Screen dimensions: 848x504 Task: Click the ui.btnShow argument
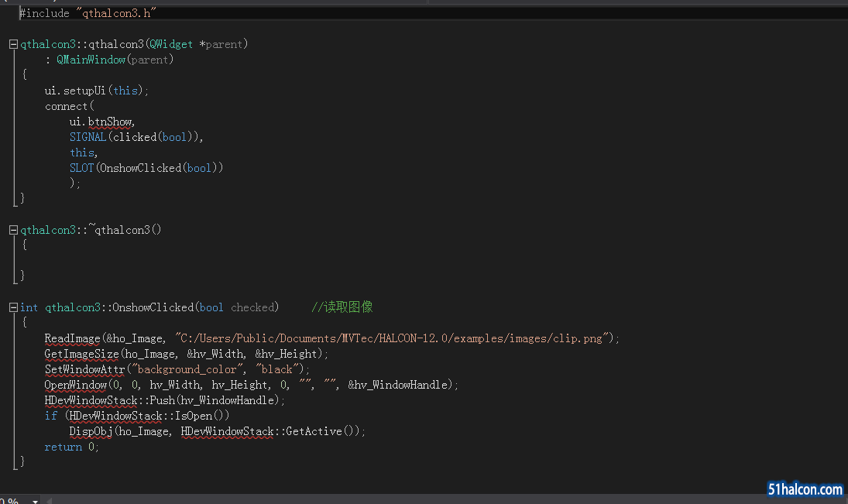click(101, 122)
